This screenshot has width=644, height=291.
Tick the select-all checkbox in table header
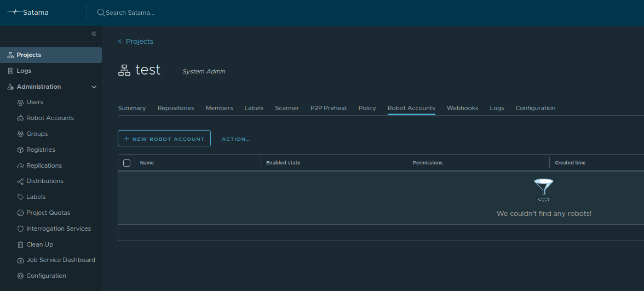pyautogui.click(x=127, y=163)
